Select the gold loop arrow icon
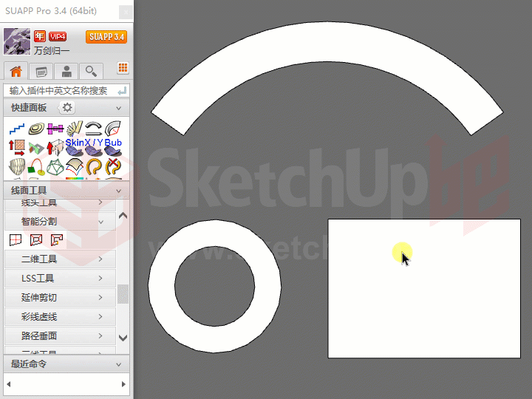The height and width of the screenshot is (399, 532). point(94,166)
